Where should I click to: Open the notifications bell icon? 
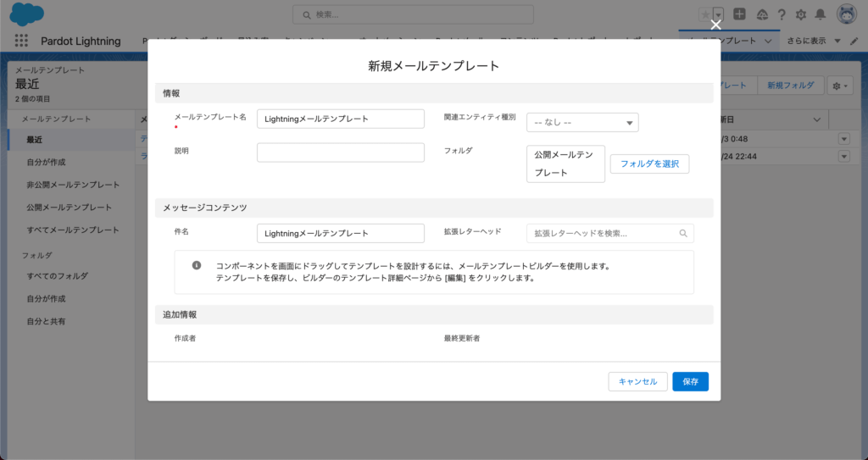click(x=821, y=15)
